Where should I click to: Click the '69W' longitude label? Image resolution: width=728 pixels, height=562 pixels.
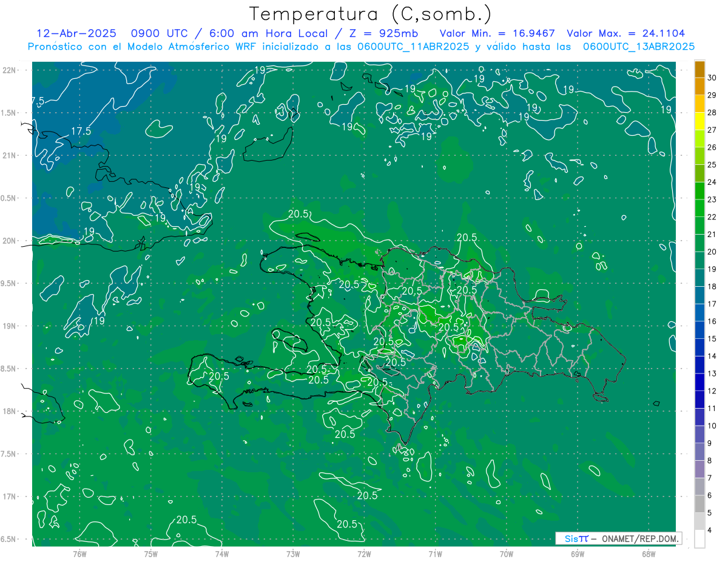pyautogui.click(x=578, y=554)
